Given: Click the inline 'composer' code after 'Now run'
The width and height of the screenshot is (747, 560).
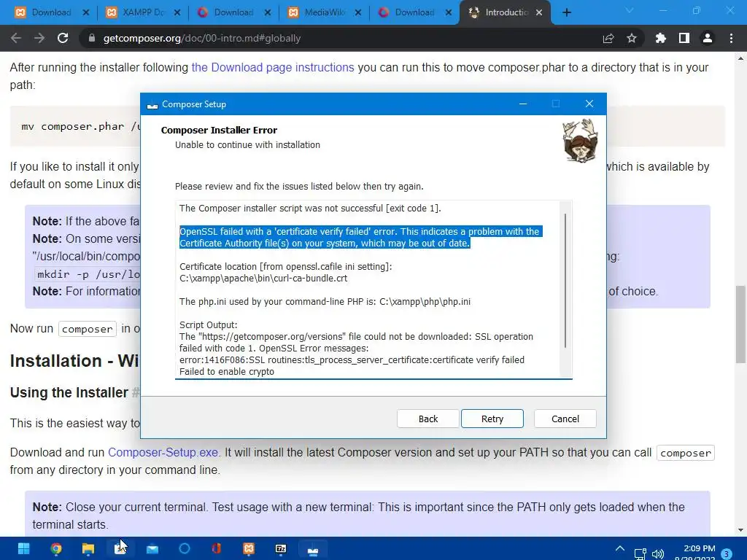Looking at the screenshot, I should [x=88, y=329].
